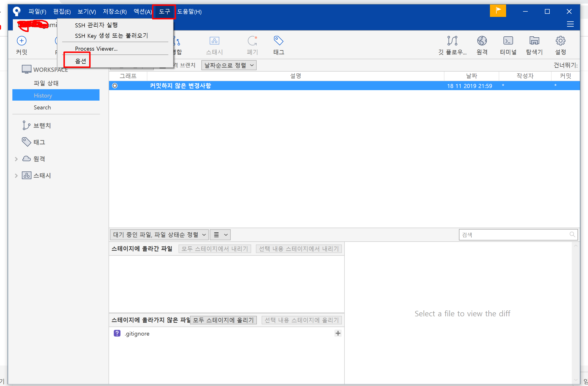The image size is (588, 386).
Task: Click the file search (검색) input field
Action: (514, 235)
